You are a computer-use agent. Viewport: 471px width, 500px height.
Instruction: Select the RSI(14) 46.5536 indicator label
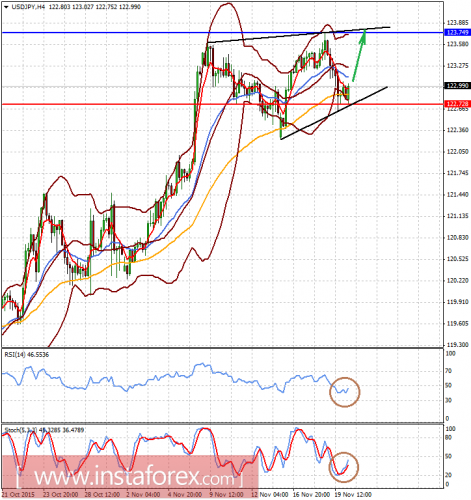coord(27,355)
